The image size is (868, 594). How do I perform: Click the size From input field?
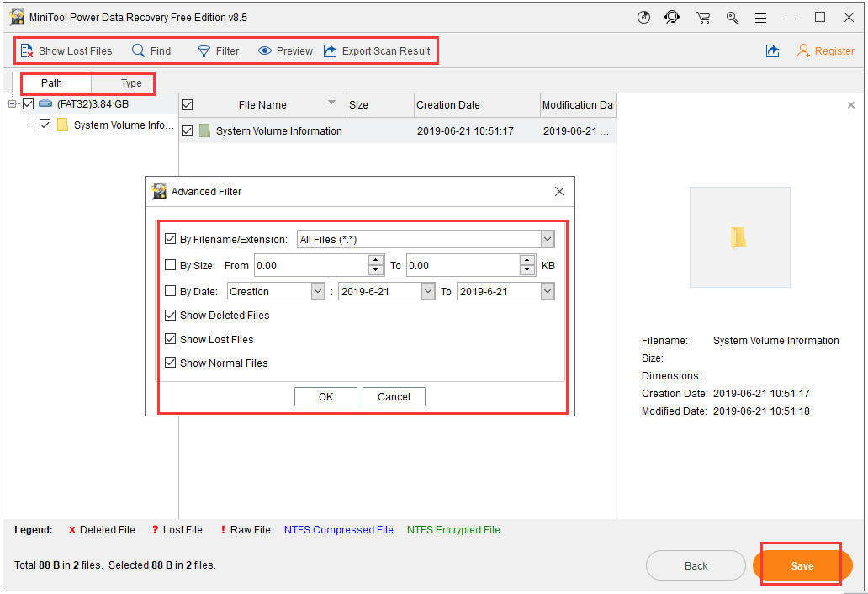click(x=311, y=266)
